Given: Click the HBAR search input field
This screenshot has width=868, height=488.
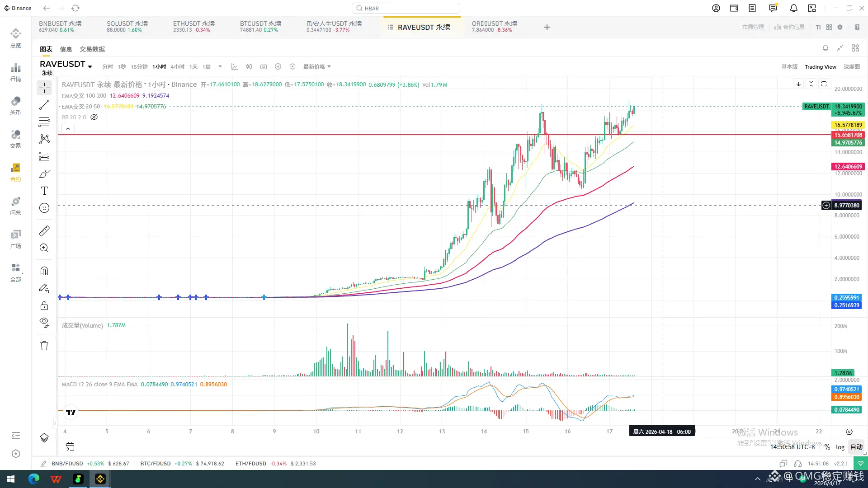Looking at the screenshot, I should [406, 8].
